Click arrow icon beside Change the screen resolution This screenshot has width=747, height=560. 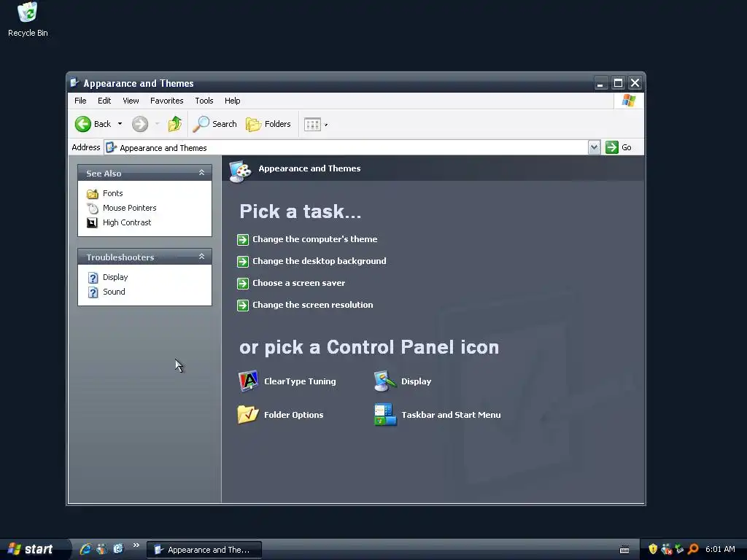tap(243, 306)
